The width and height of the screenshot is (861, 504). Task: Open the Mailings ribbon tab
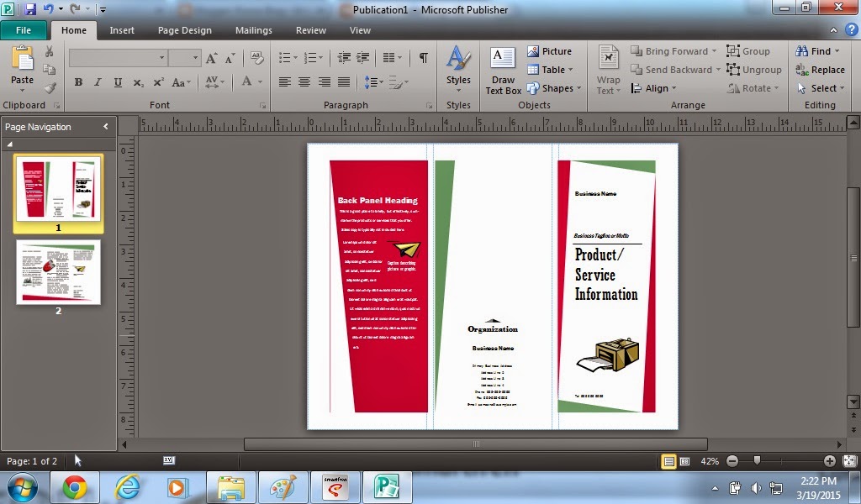(253, 29)
